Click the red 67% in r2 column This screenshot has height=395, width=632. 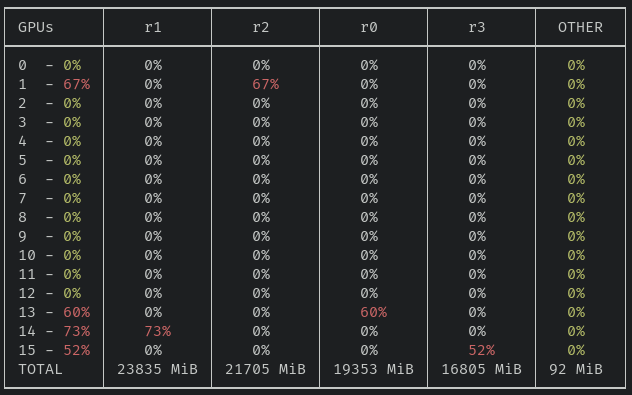(266, 84)
